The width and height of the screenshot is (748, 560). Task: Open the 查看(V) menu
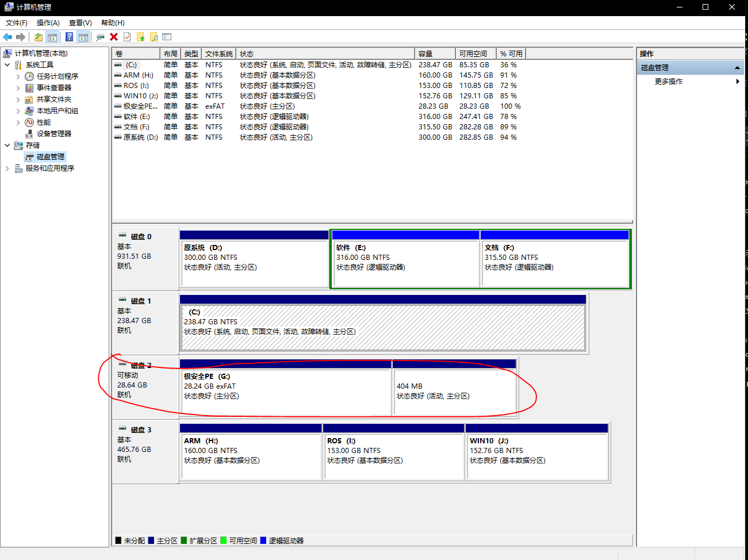pos(80,23)
